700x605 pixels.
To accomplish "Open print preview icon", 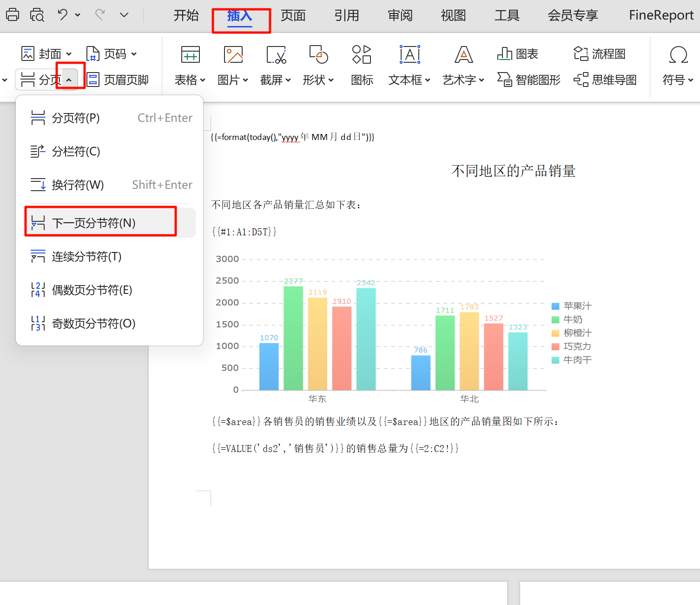I will coord(37,15).
